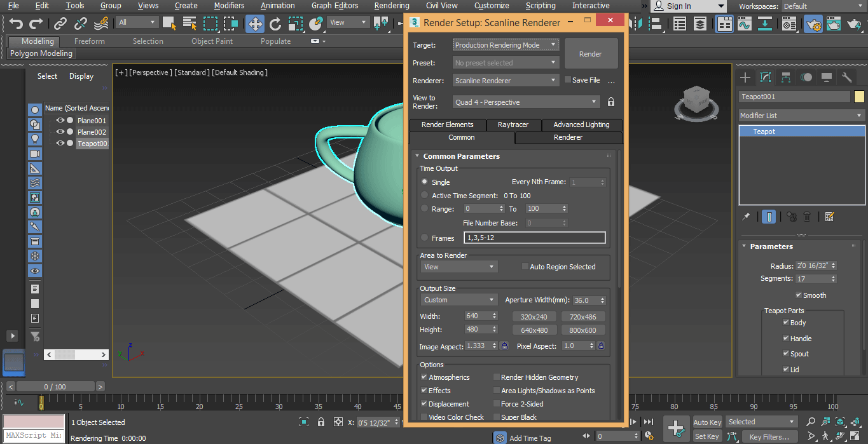Click the Curve Editor toolbar icon
The height and width of the screenshot is (444, 868).
744,24
